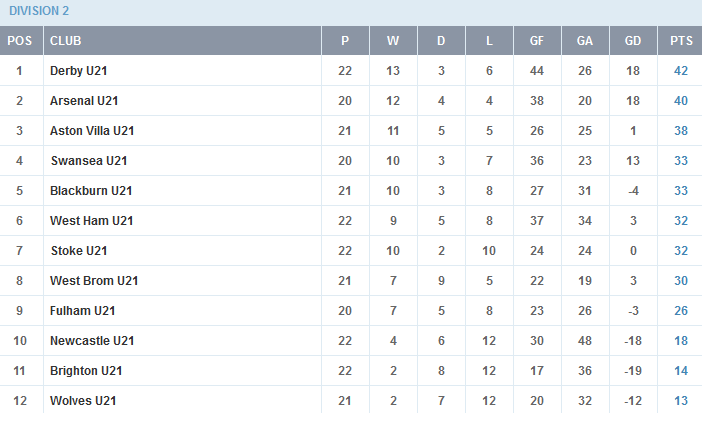Select Aston Villa U21 in the table
The width and height of the screenshot is (715, 425).
92,131
